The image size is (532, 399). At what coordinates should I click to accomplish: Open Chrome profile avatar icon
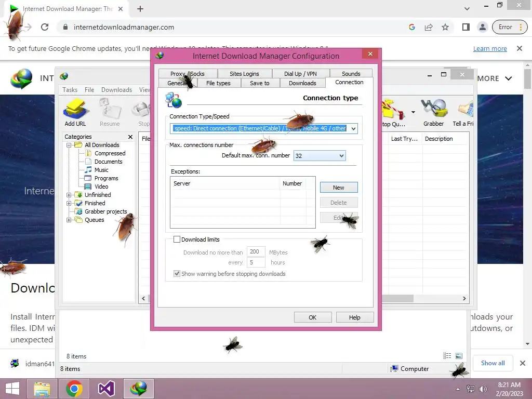482,27
